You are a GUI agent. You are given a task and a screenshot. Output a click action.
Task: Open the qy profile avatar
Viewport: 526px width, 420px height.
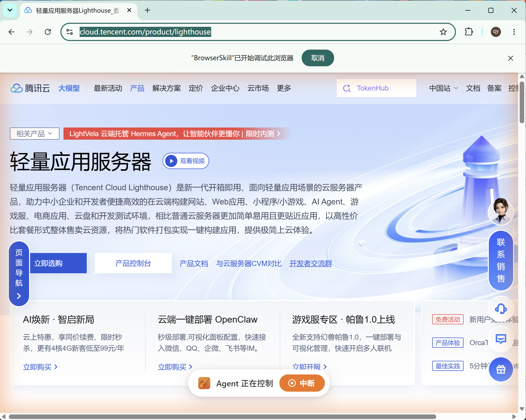coord(496,32)
